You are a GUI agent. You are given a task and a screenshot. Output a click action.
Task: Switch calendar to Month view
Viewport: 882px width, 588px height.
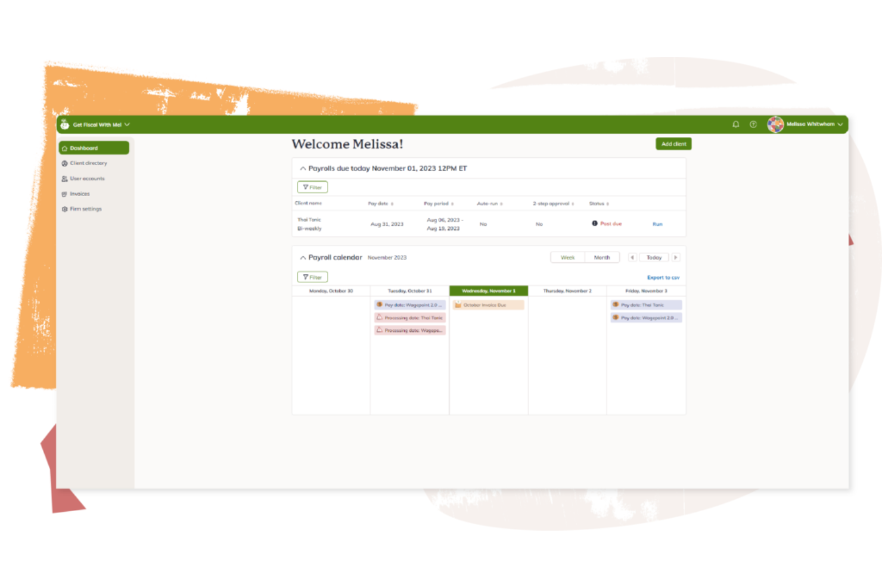602,257
